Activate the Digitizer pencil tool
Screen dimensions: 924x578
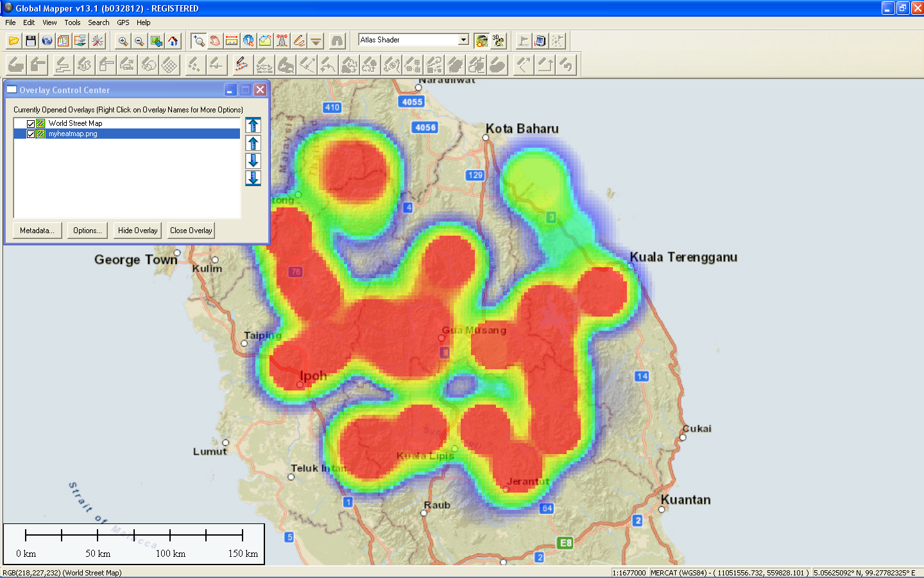298,40
